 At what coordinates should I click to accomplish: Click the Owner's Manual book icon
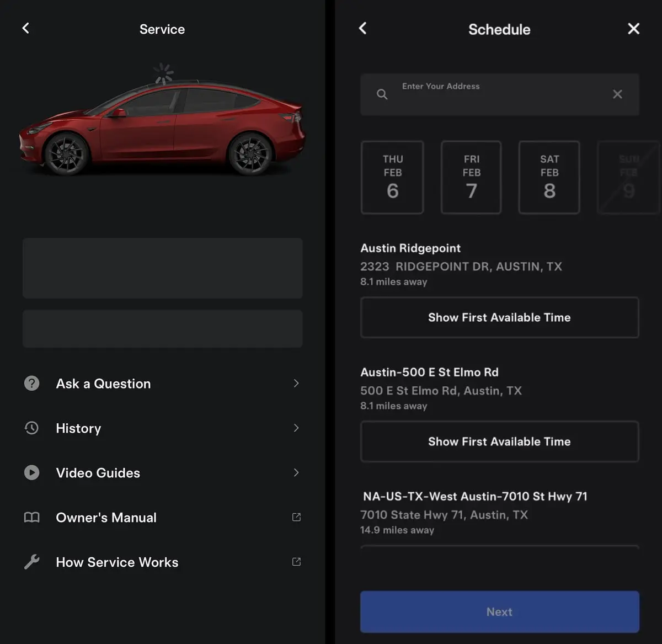[x=32, y=517]
